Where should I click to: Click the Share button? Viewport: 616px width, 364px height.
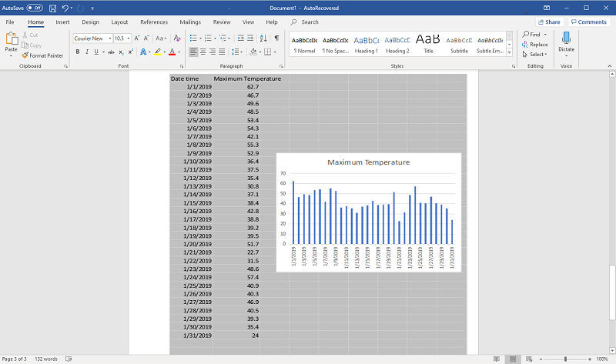[x=549, y=22]
